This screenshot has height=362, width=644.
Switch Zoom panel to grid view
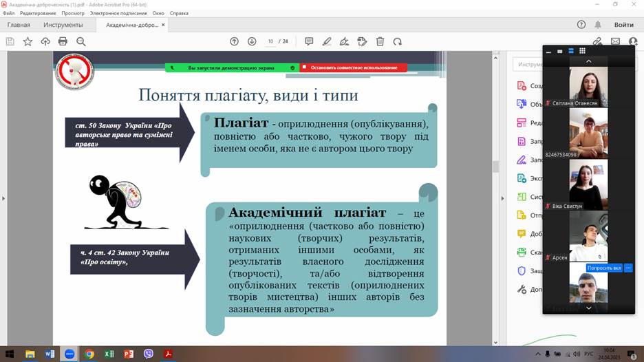coord(582,51)
